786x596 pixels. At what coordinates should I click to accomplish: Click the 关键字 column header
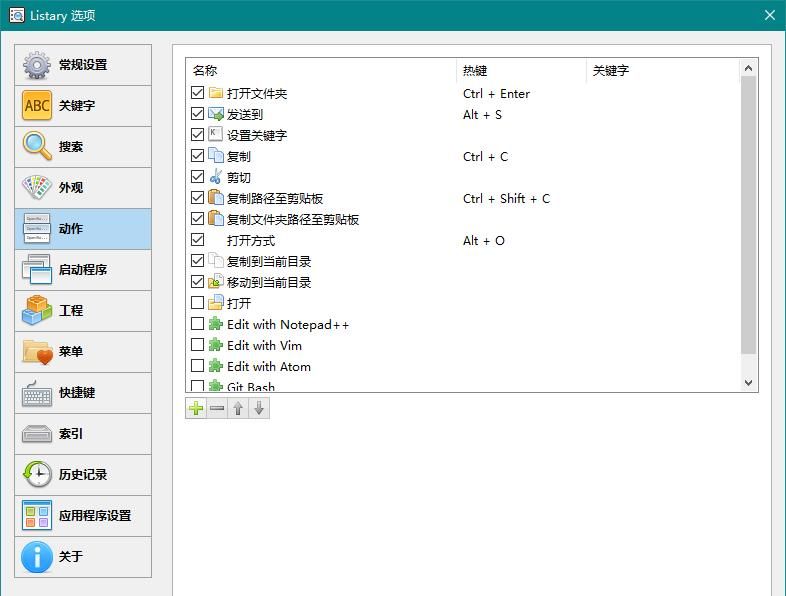[x=663, y=71]
